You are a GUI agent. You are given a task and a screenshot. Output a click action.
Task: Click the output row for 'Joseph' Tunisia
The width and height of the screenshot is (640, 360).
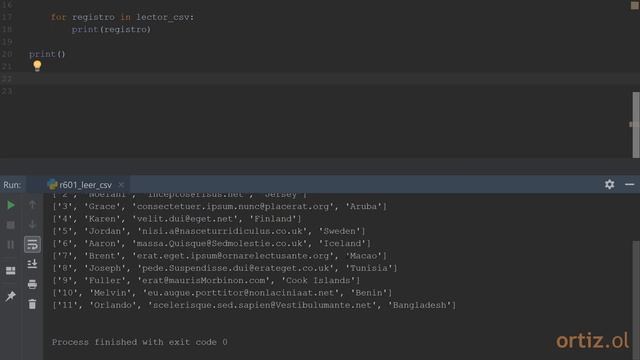click(224, 268)
